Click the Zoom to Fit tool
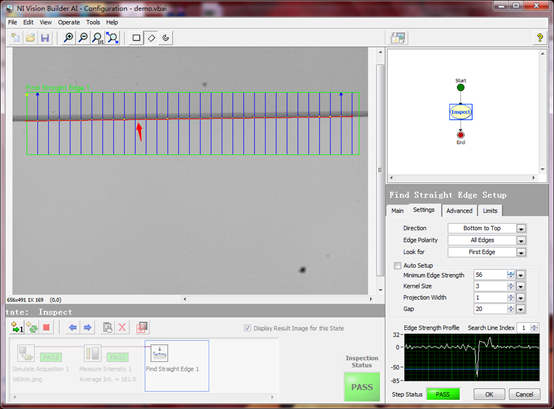This screenshot has height=409, width=554. pos(112,38)
